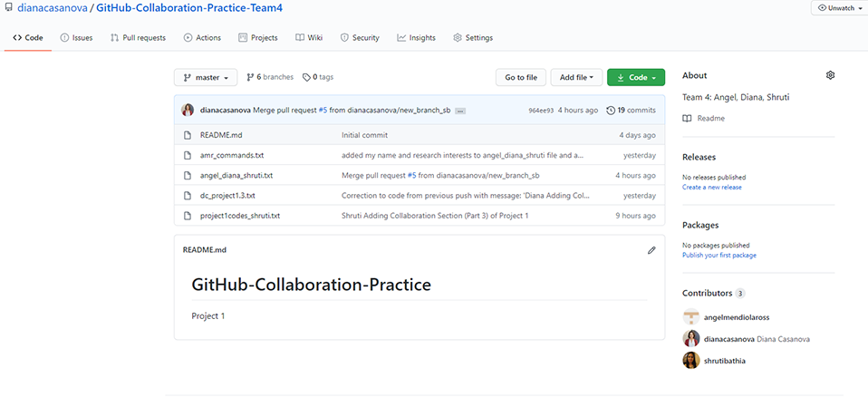Switch to the Pull requests tab
Image resolution: width=868 pixels, height=407 pixels.
pyautogui.click(x=138, y=38)
